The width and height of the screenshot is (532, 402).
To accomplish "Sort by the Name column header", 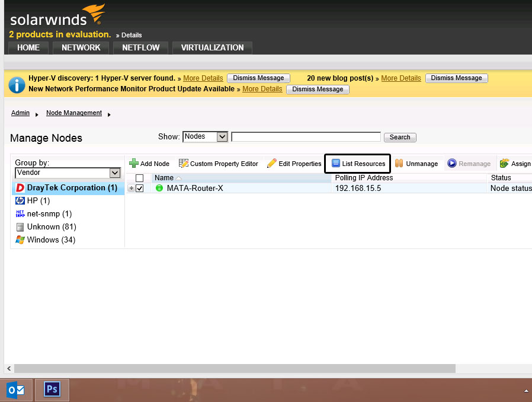I will (x=164, y=177).
